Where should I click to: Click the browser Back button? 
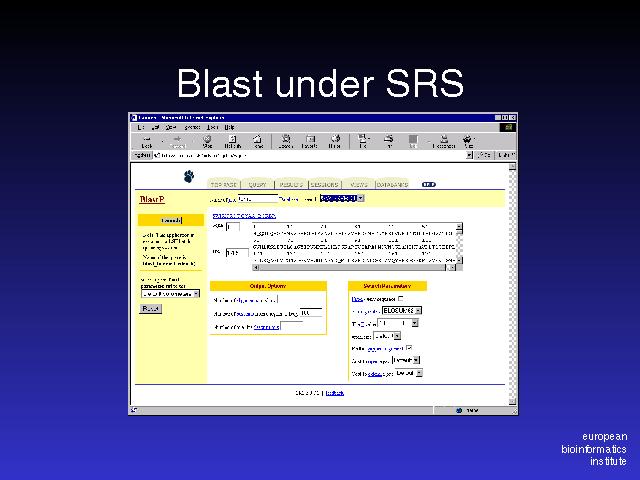[148, 141]
